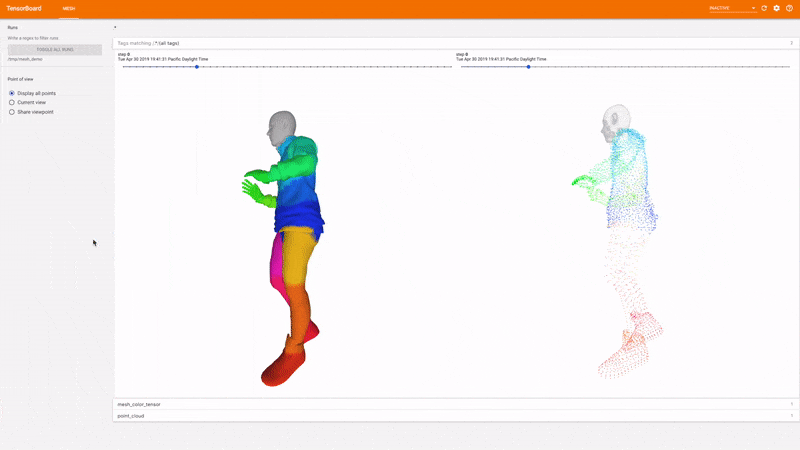800x450 pixels.
Task: Select the Current view radio button
Action: [x=12, y=103]
